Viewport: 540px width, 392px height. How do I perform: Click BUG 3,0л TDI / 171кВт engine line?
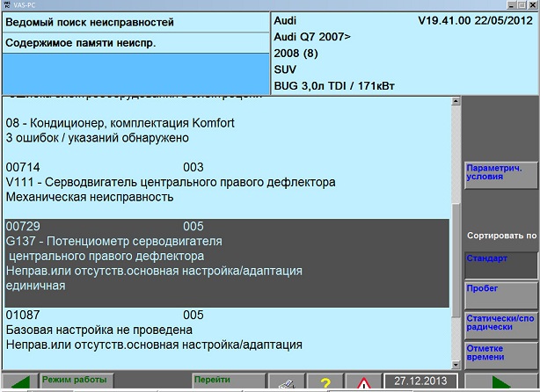pyautogui.click(x=334, y=86)
